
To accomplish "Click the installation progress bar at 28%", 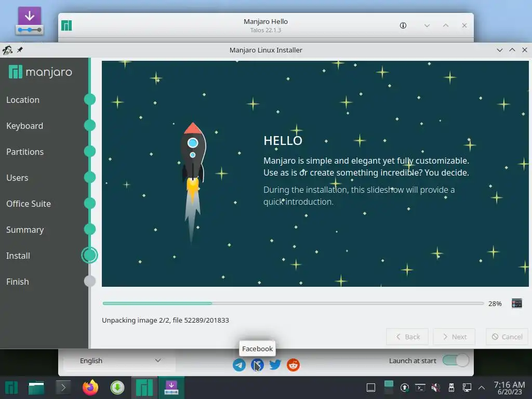I will [293, 303].
